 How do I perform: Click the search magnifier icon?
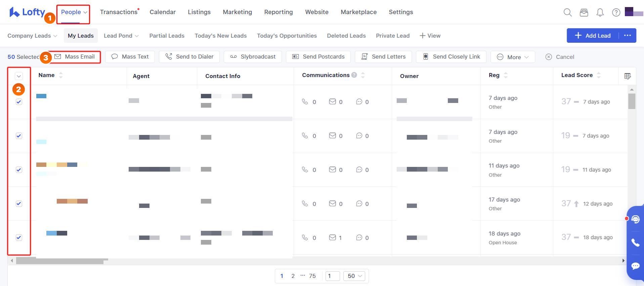(567, 12)
